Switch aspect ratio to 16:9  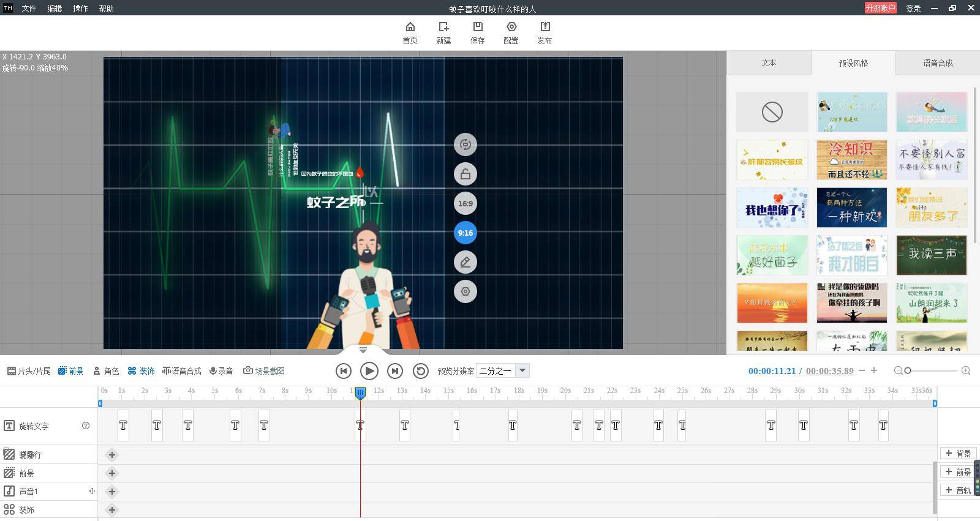coord(466,203)
